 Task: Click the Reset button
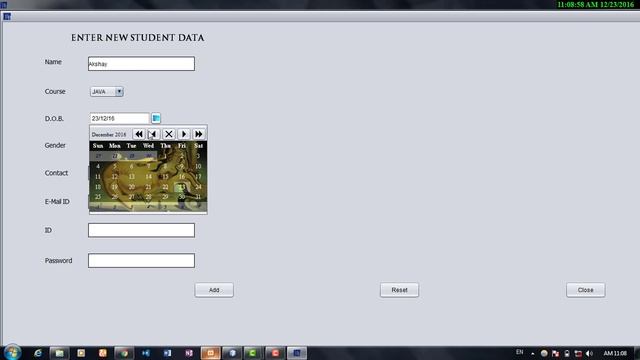pyautogui.click(x=399, y=290)
